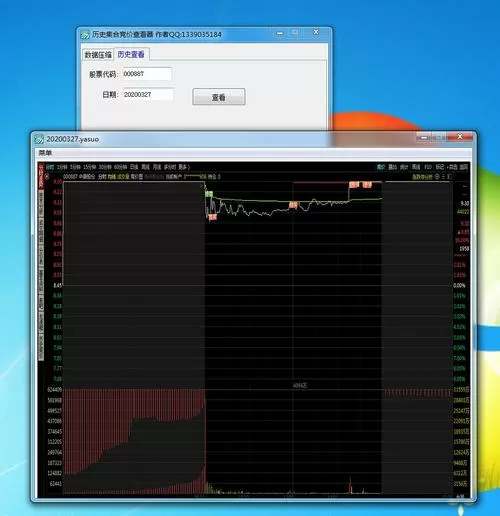Switch to the 数据压缩 tab
Viewport: 500px width, 516px height.
click(98, 55)
